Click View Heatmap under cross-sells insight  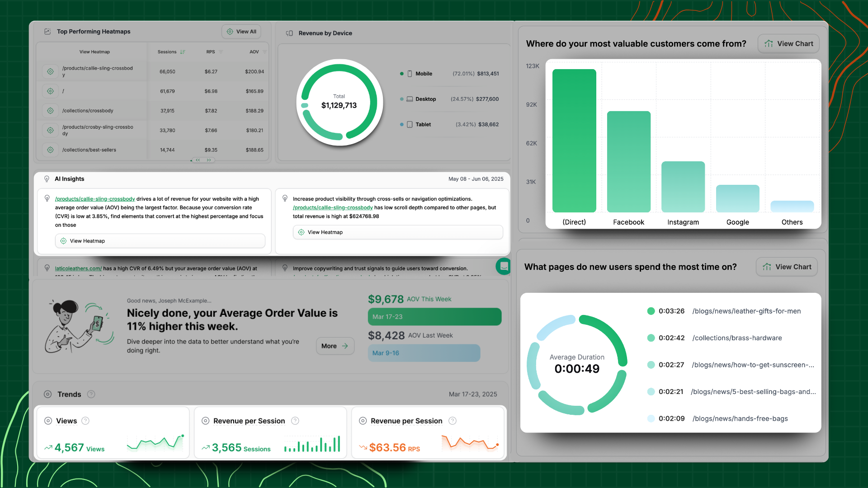click(x=398, y=232)
